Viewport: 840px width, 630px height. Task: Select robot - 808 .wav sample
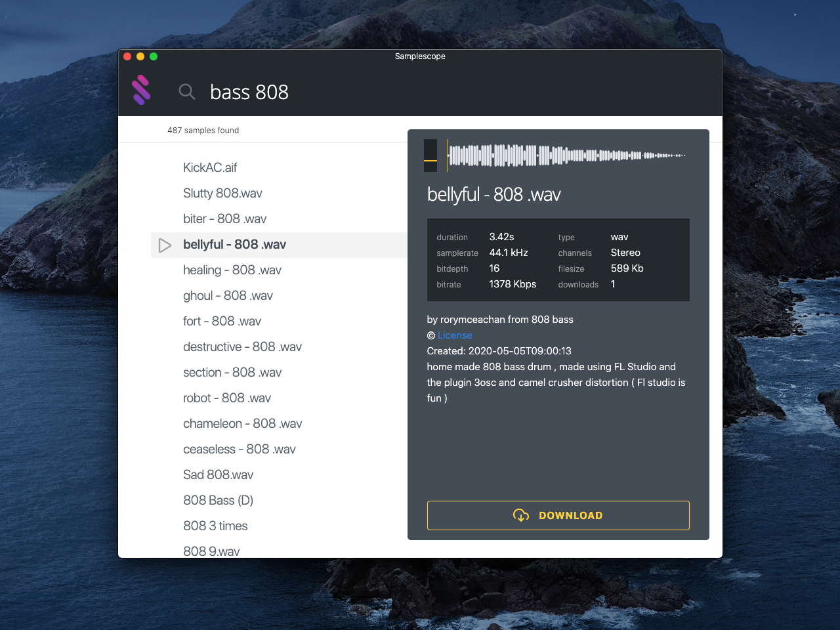226,398
